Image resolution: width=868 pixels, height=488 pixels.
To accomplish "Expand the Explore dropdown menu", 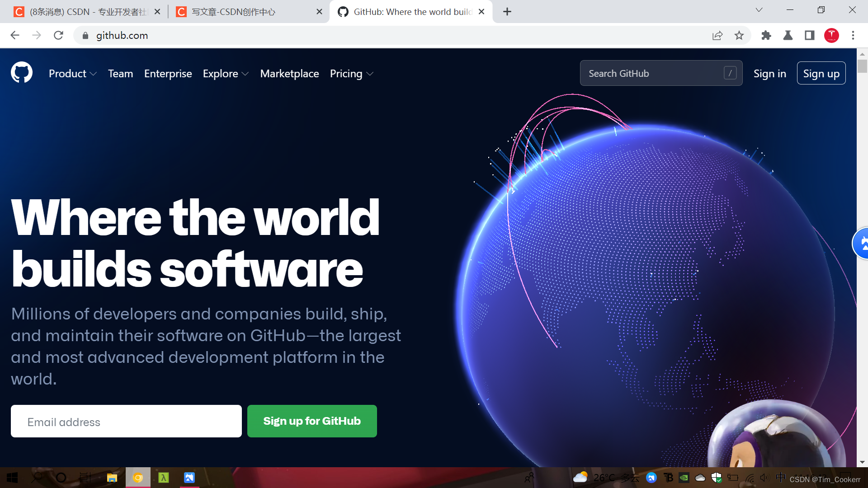I will coord(226,74).
